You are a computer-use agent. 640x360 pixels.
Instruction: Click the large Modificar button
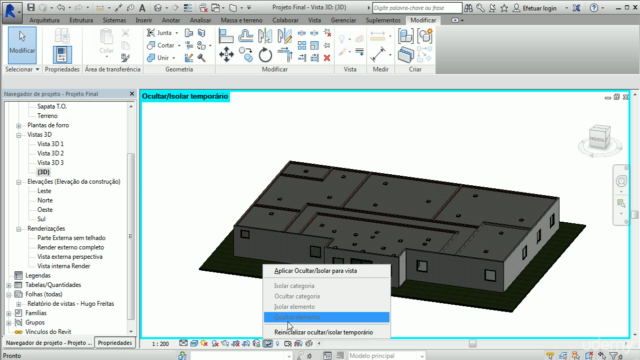(x=22, y=45)
